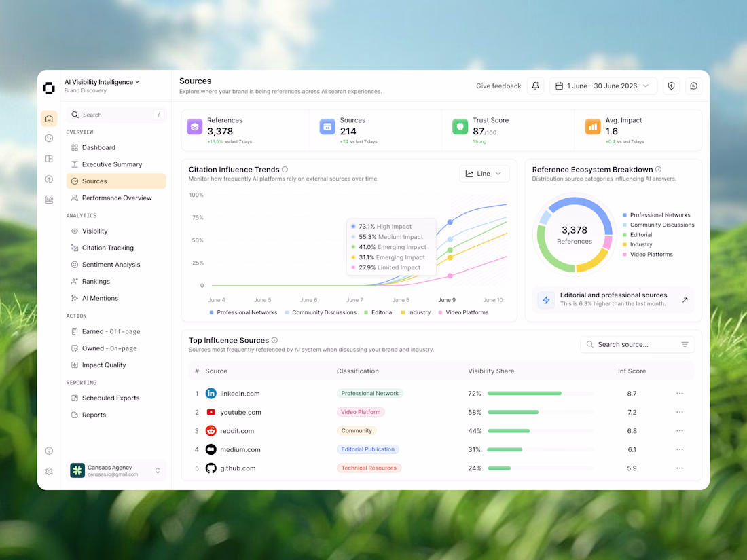Go to Visibility analytics
Screen dimensions: 747x560
pos(115,231)
